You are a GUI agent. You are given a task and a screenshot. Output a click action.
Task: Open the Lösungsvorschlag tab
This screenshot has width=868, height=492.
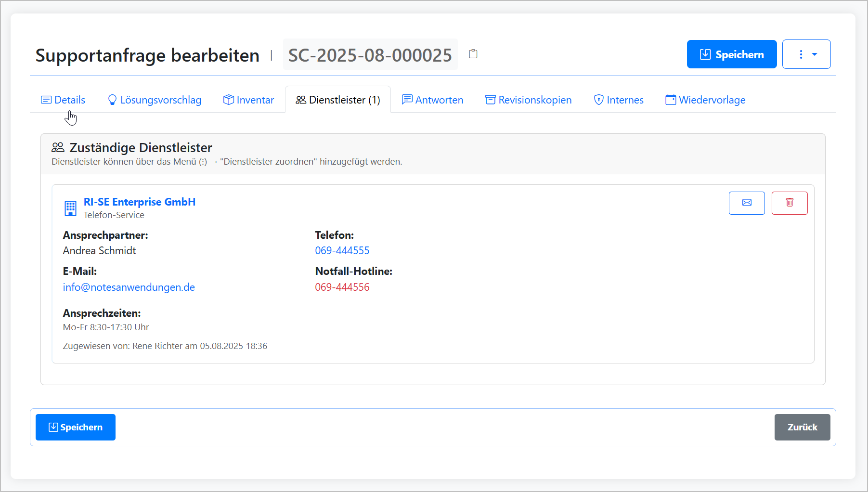pyautogui.click(x=155, y=100)
